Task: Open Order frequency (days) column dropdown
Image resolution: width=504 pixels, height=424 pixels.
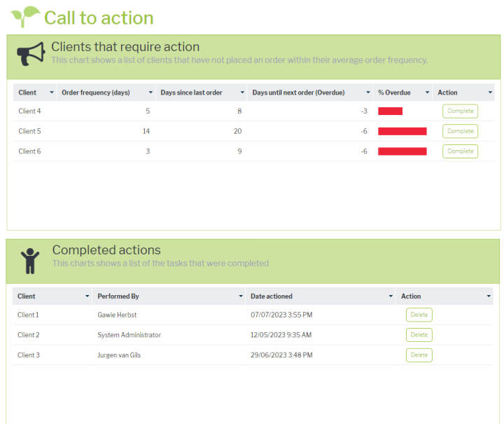Action: coord(150,93)
